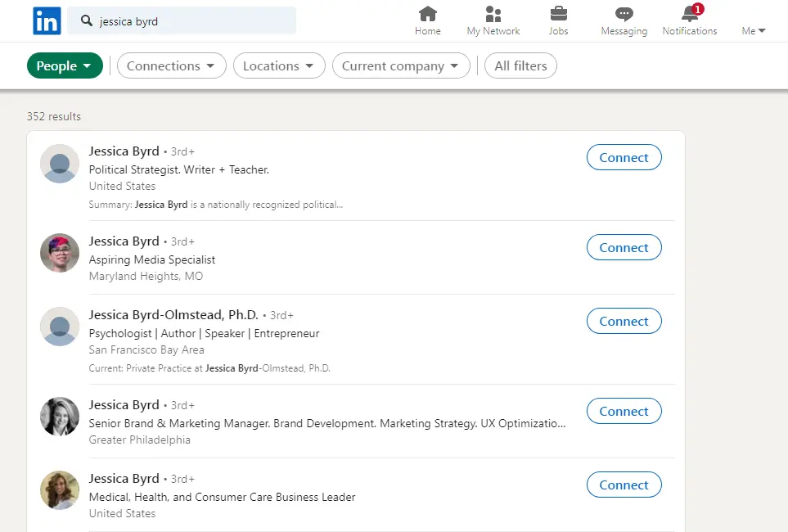The width and height of the screenshot is (788, 532).
Task: Connect with Jessica Byrd-Olmstead, Ph.D.
Action: coord(624,322)
